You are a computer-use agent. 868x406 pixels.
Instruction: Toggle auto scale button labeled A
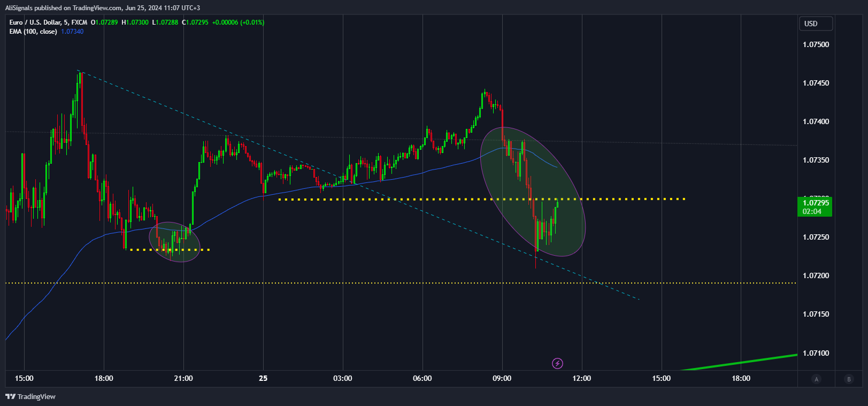coord(816,379)
